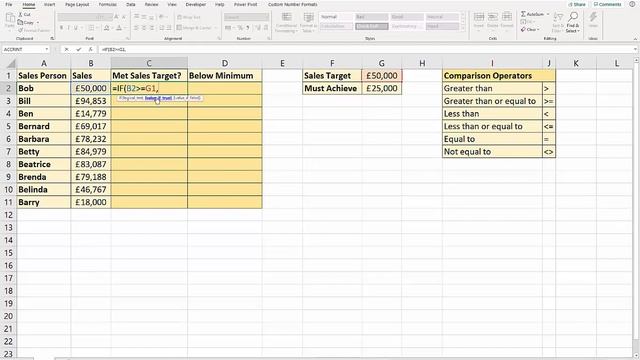Click the Paste clipboard icon
This screenshot has width=640, height=360.
point(10,18)
